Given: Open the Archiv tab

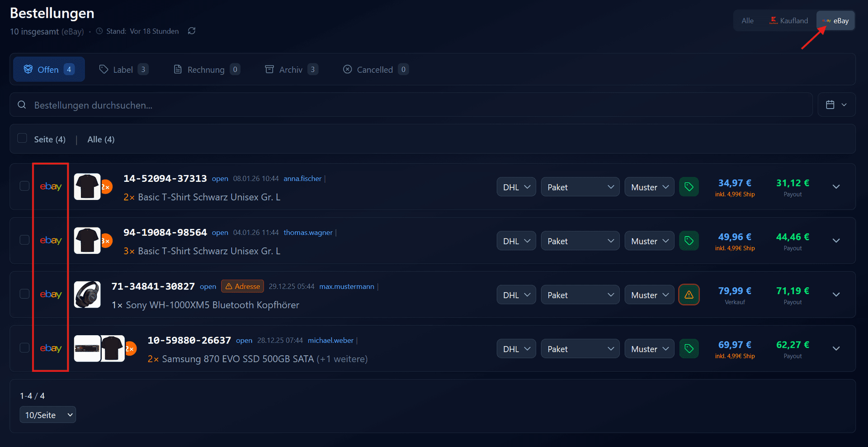Looking at the screenshot, I should tap(290, 69).
